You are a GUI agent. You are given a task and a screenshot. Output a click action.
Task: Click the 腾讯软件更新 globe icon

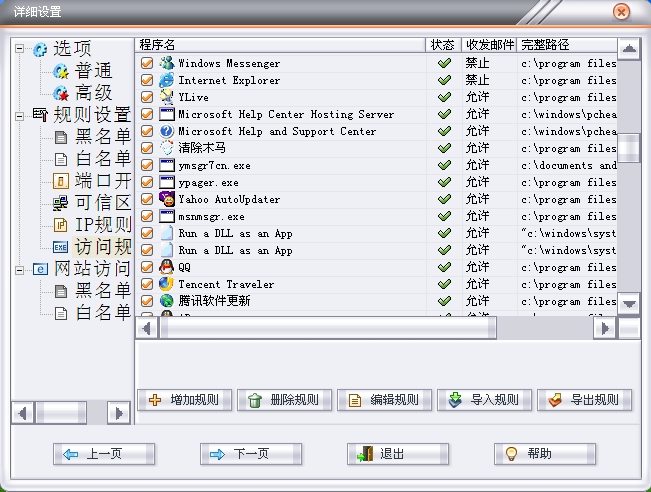tap(166, 301)
